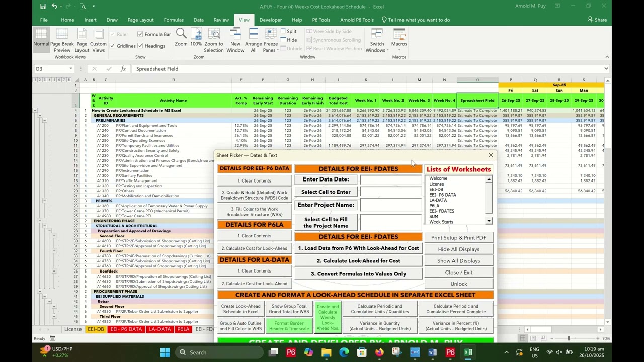Viewport: 644px width, 362px height.
Task: Click Convert Formulas Into Values Only
Action: [358, 274]
